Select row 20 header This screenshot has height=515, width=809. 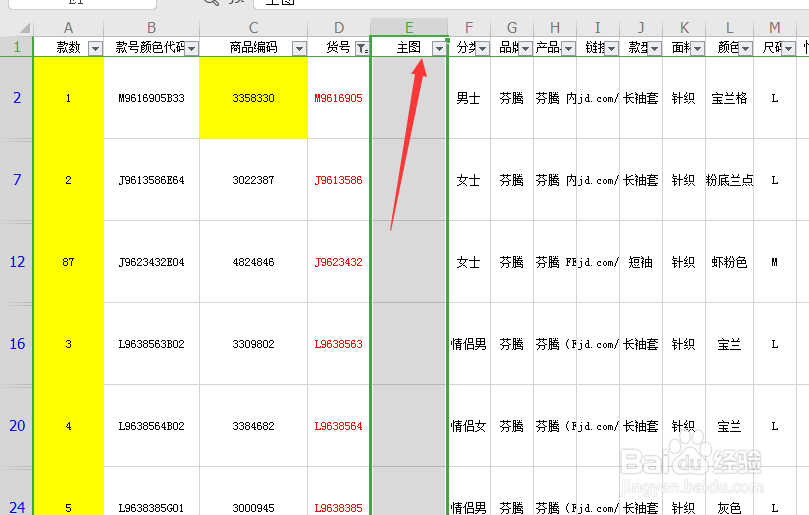click(x=17, y=426)
